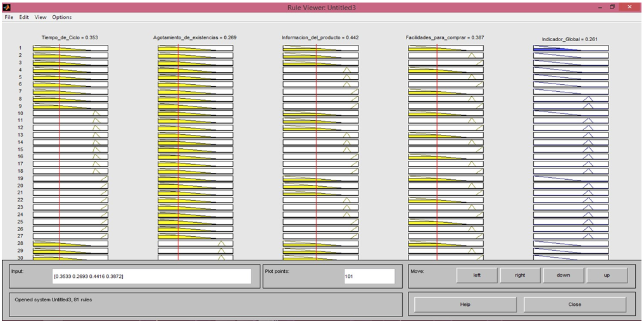The width and height of the screenshot is (644, 321).
Task: Click rule number 18 label
Action: (x=20, y=171)
